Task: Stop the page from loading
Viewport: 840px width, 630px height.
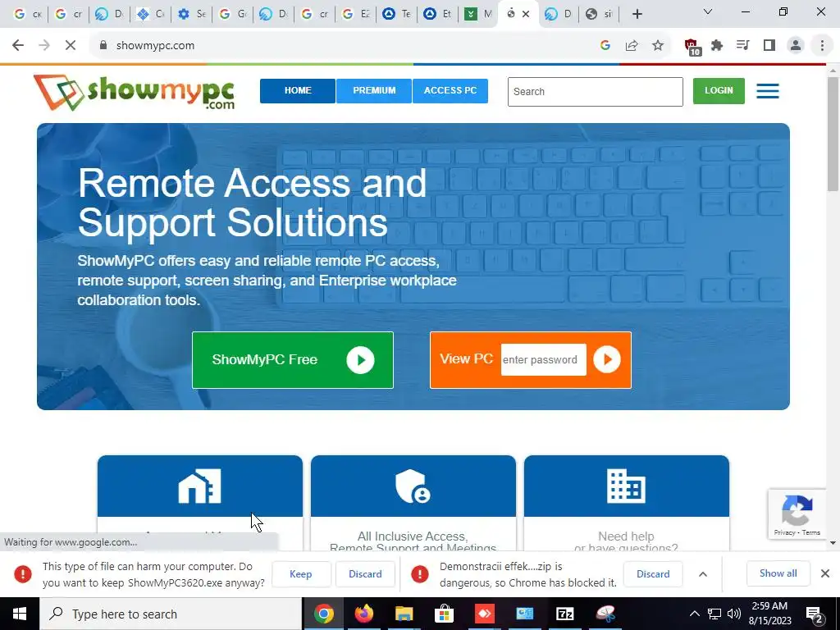Action: pos(71,46)
